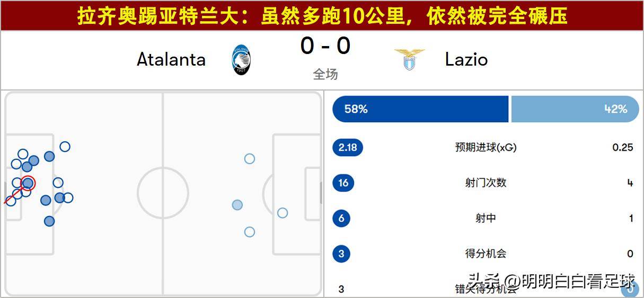The image size is (644, 298).
Task: Select Atalanta's lowest filled shot marker
Action: click(49, 221)
